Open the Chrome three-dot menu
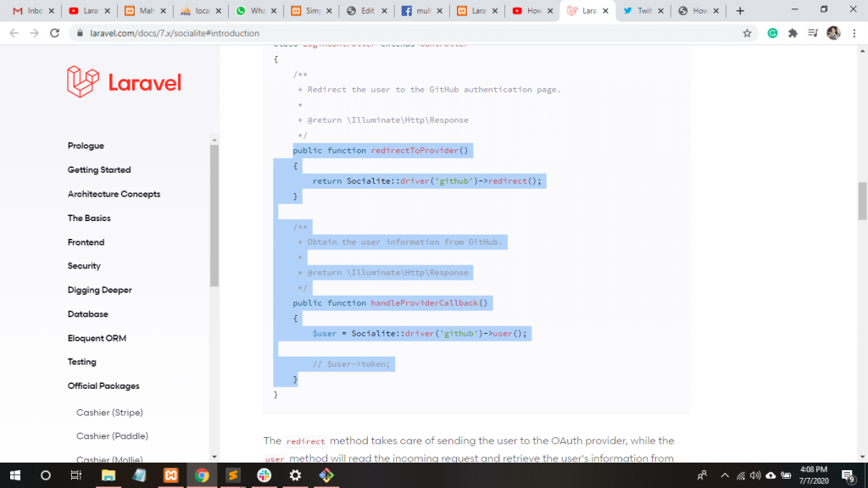868x488 pixels. 854,33
